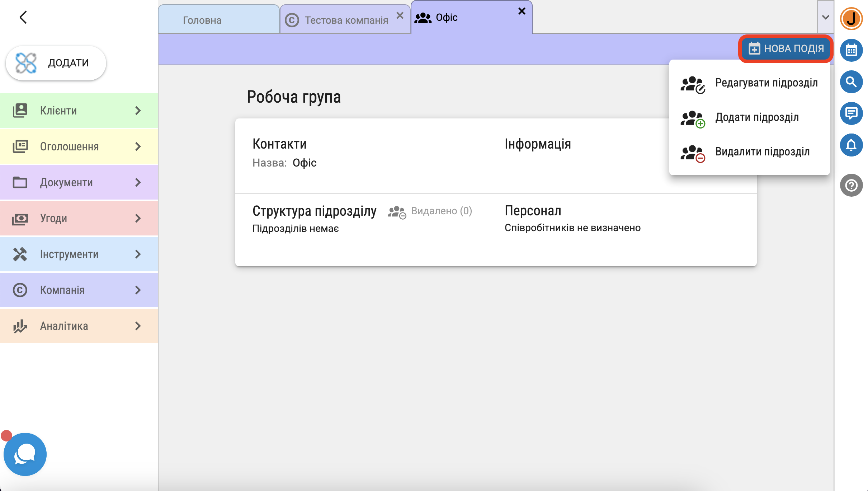Select Видалити підрозділ menu option
The width and height of the screenshot is (868, 491).
point(762,152)
